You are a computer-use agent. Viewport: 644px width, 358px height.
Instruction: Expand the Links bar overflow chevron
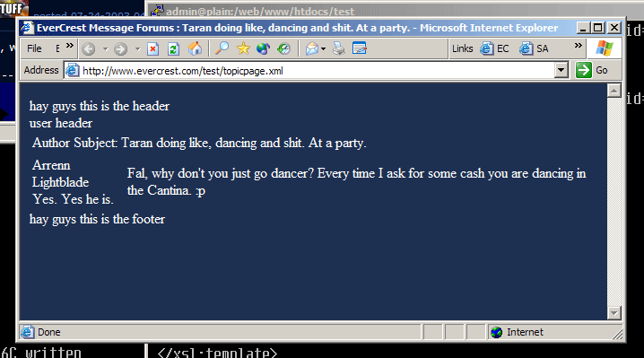point(579,45)
